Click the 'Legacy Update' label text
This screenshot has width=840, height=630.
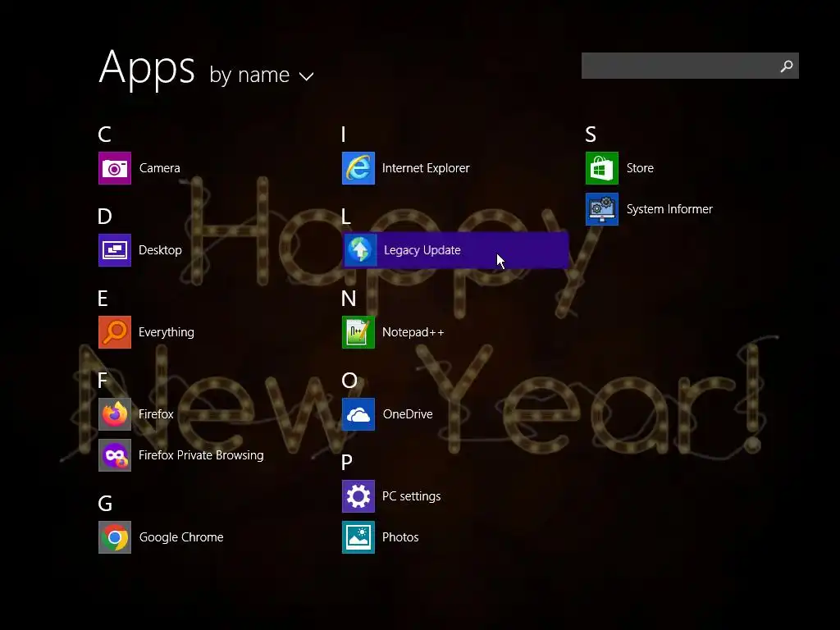422,250
